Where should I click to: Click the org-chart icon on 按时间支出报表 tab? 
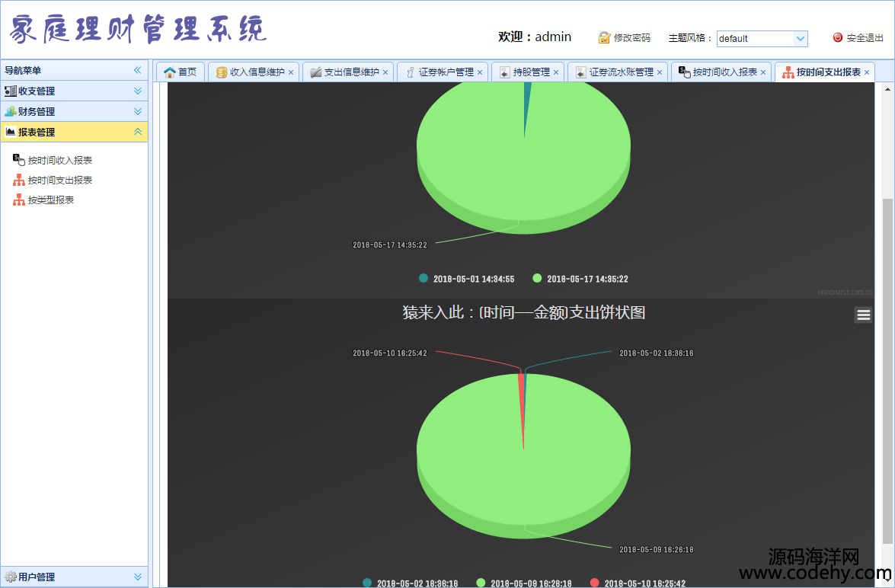point(788,72)
